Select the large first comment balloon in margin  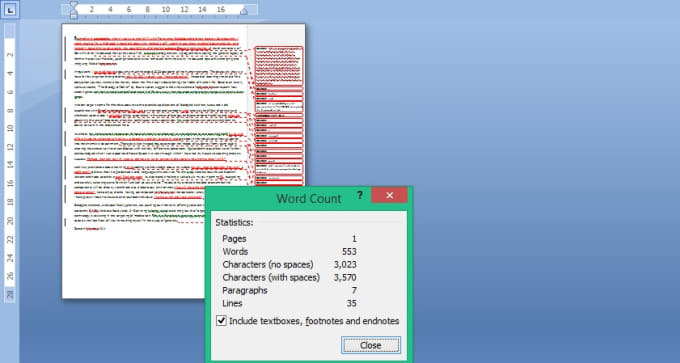click(279, 66)
